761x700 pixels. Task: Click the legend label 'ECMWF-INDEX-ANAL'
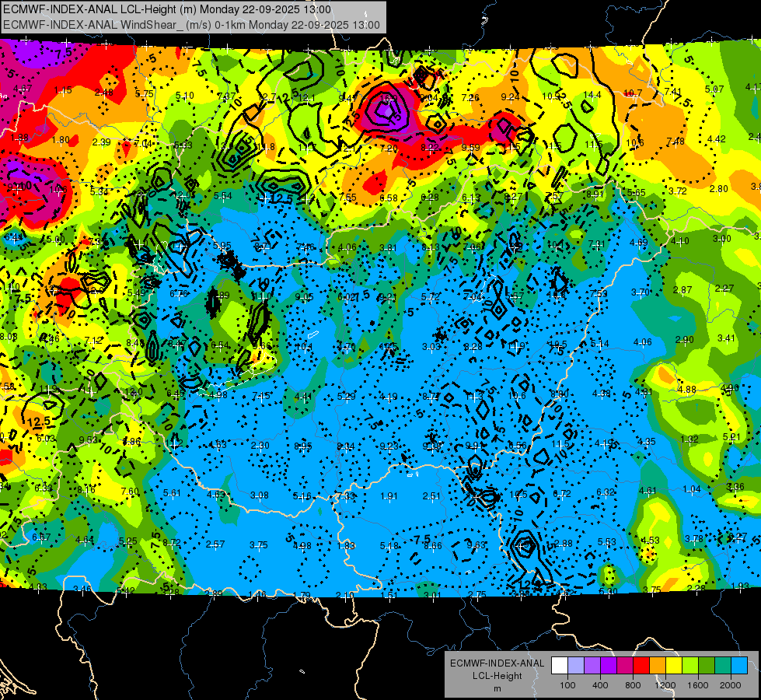(x=497, y=663)
